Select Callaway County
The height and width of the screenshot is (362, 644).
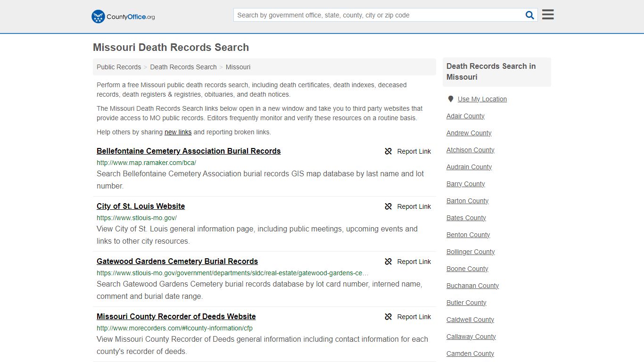[x=471, y=337]
